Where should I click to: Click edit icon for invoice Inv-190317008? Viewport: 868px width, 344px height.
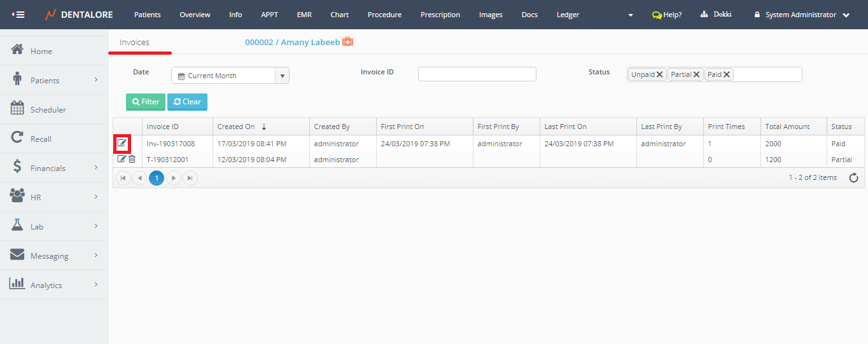[122, 144]
